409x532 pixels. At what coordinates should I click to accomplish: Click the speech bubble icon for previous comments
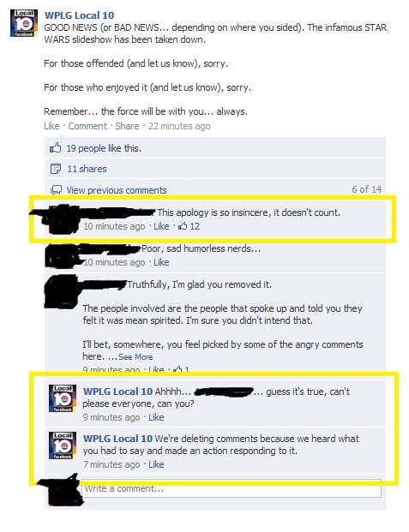[x=56, y=189]
